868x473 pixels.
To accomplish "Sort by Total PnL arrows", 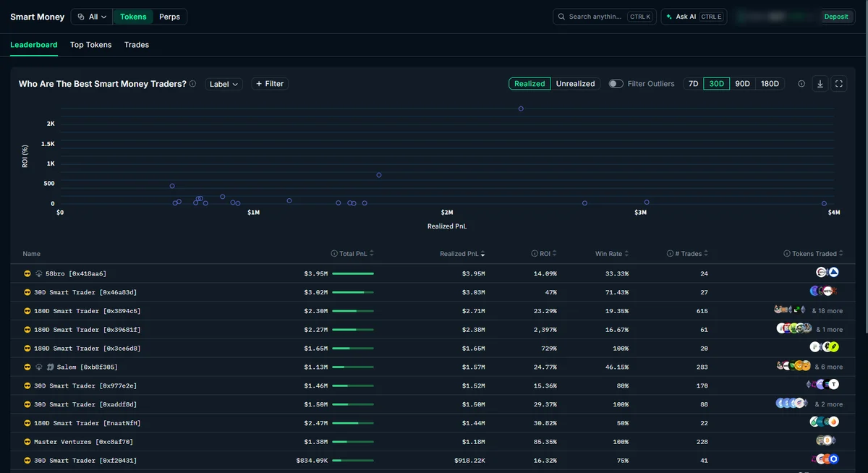I will coord(372,254).
